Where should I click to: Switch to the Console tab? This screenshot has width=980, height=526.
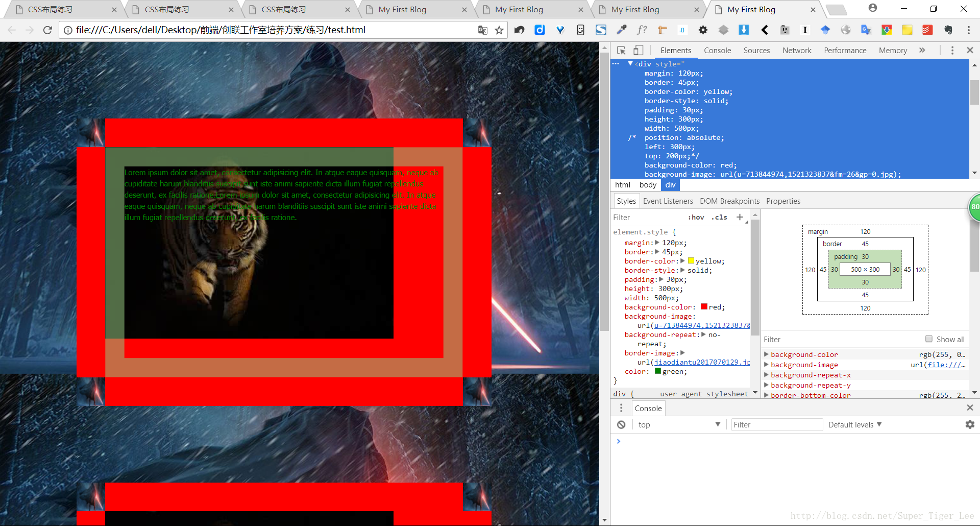tap(717, 50)
